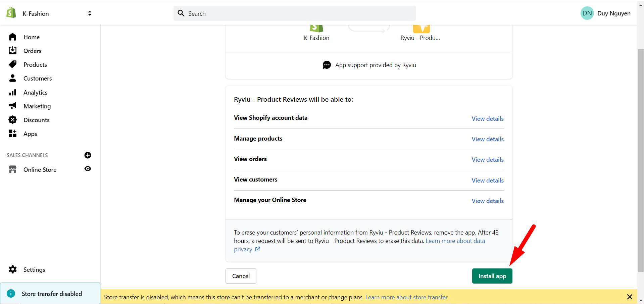Open Learn more about store transfer link
644x304 pixels.
point(406,297)
